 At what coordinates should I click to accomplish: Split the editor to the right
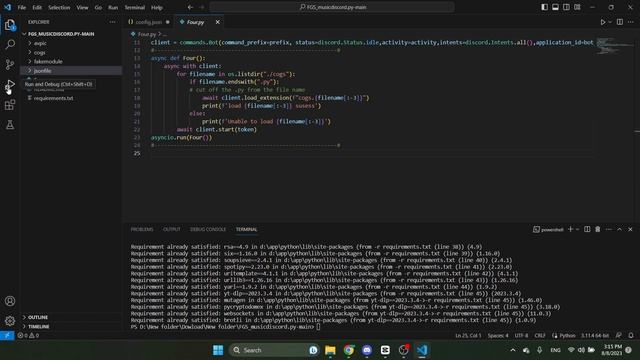pos(620,22)
